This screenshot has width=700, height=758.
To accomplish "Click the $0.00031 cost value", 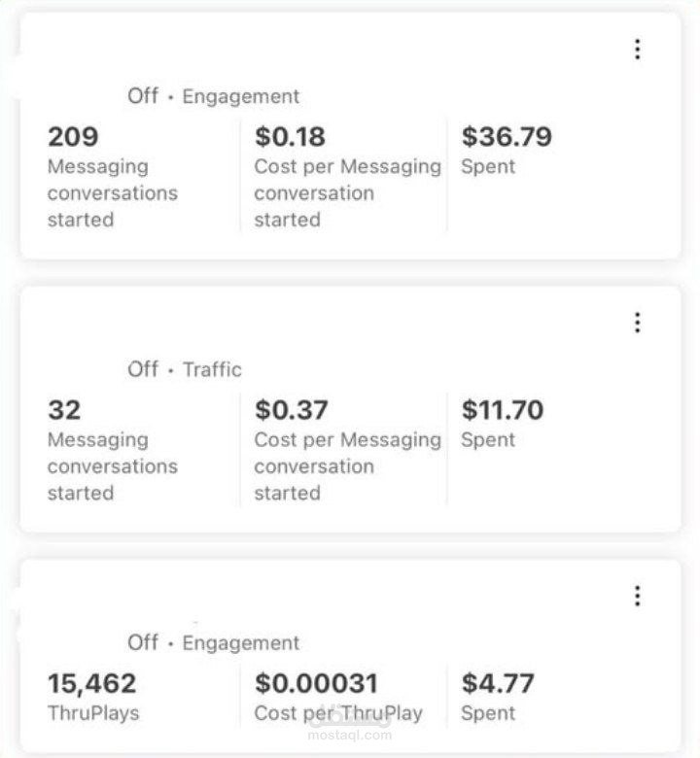I will 316,683.
